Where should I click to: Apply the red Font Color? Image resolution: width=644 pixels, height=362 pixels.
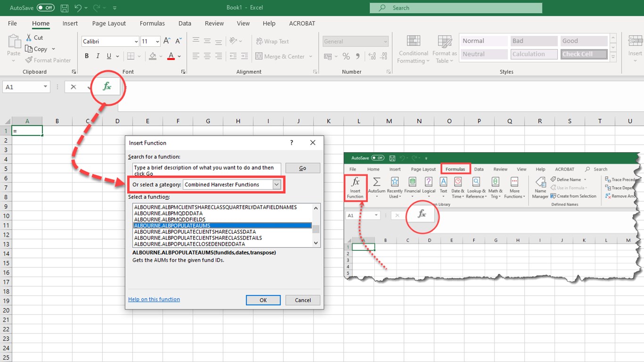pyautogui.click(x=171, y=56)
